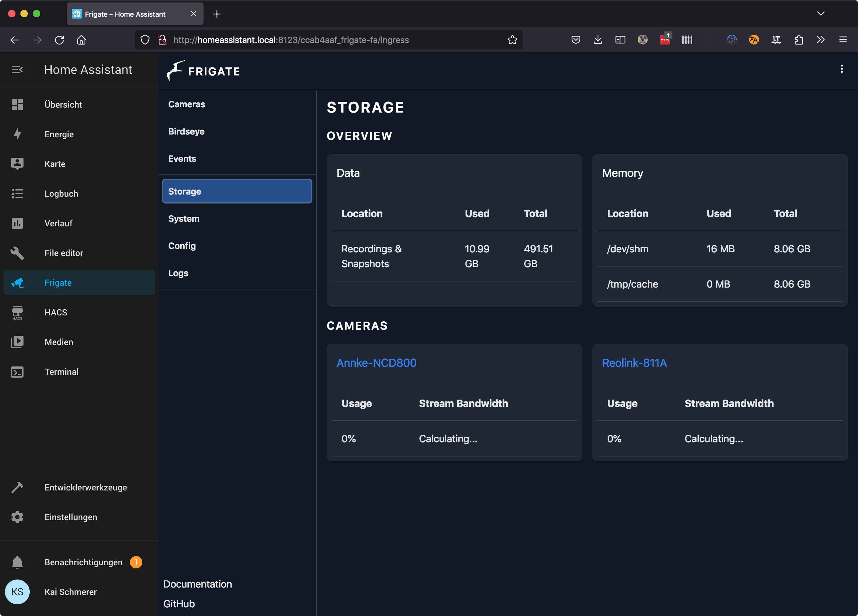
Task: Collapse the Home Assistant sidebar menu icon
Action: [17, 70]
